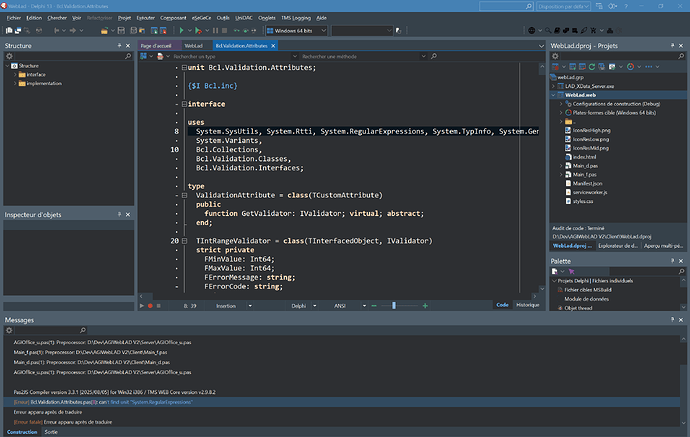This screenshot has height=437, width=690.
Task: Click the green minus zoom-out icon
Action: point(374,306)
